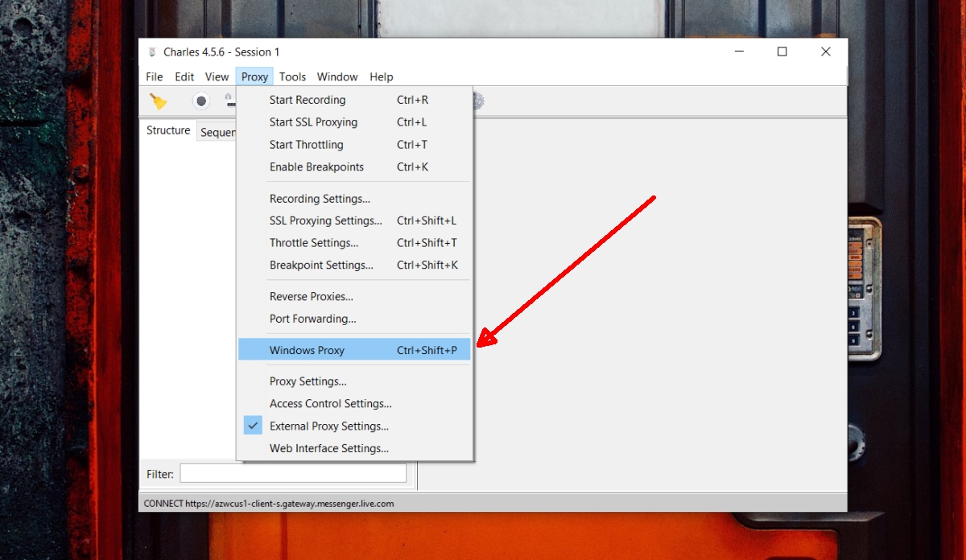This screenshot has height=560, width=966.
Task: Open Web Interface Settings
Action: 328,448
